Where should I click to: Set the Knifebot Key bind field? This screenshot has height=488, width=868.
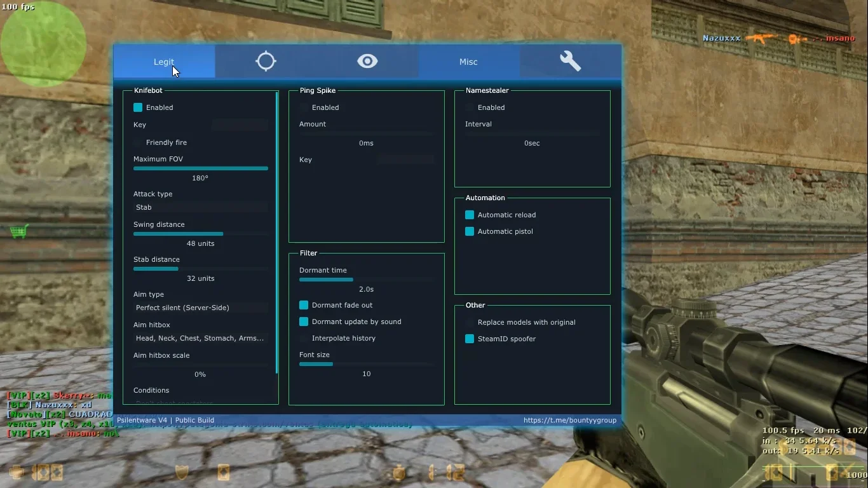(240, 125)
